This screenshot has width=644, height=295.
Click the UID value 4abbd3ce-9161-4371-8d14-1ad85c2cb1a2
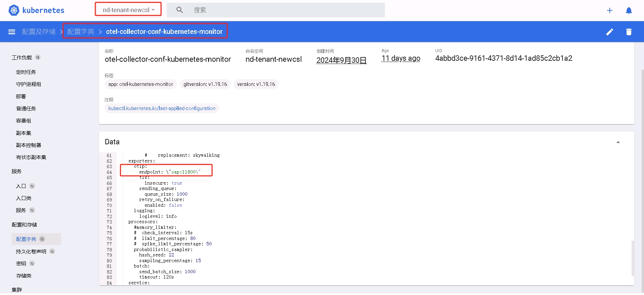coord(503,58)
